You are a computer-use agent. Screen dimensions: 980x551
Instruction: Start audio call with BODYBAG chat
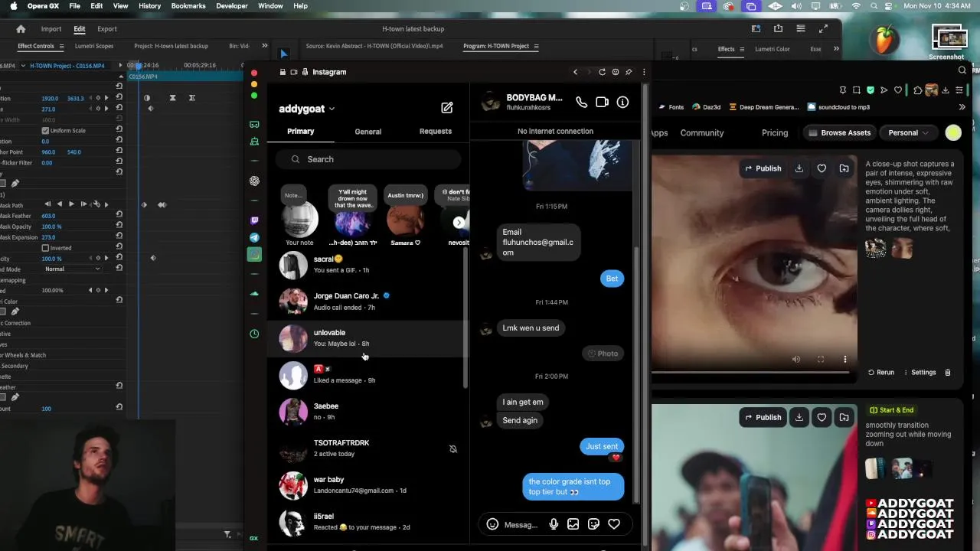[581, 102]
